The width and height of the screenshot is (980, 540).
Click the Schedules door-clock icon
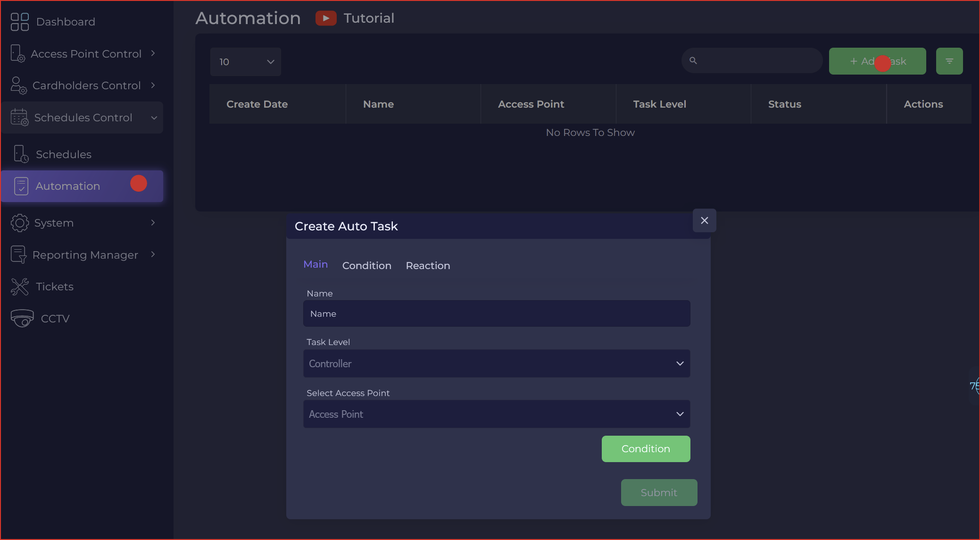click(x=21, y=154)
